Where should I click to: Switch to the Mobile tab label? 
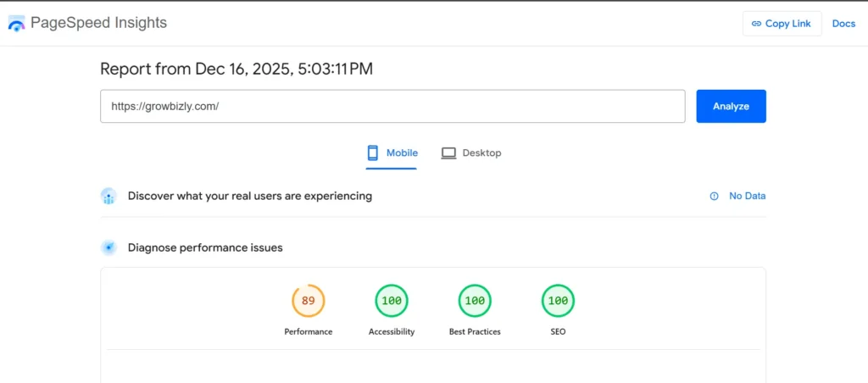point(402,153)
